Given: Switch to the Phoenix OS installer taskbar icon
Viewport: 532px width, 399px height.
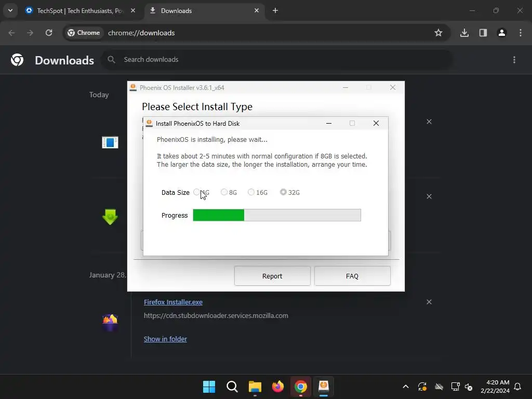Looking at the screenshot, I should 324,387.
